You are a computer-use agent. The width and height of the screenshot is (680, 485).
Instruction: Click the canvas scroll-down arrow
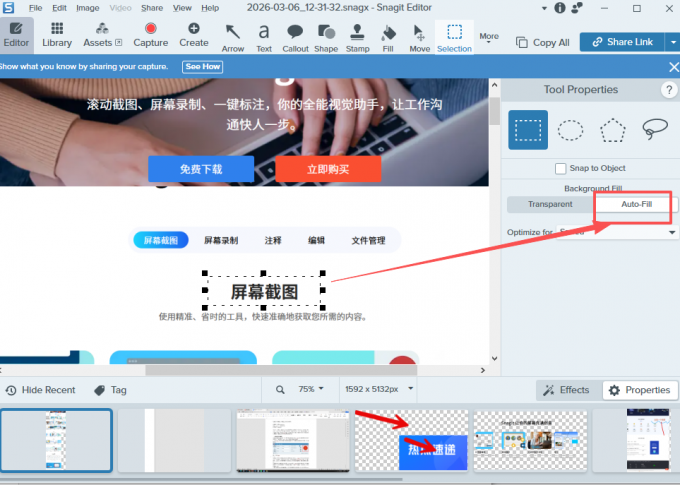coord(494,358)
